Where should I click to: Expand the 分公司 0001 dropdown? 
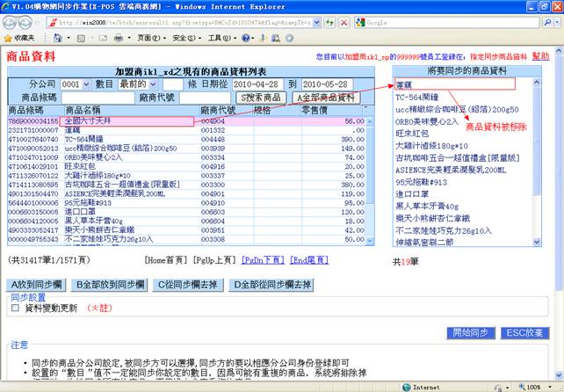pyautogui.click(x=76, y=84)
